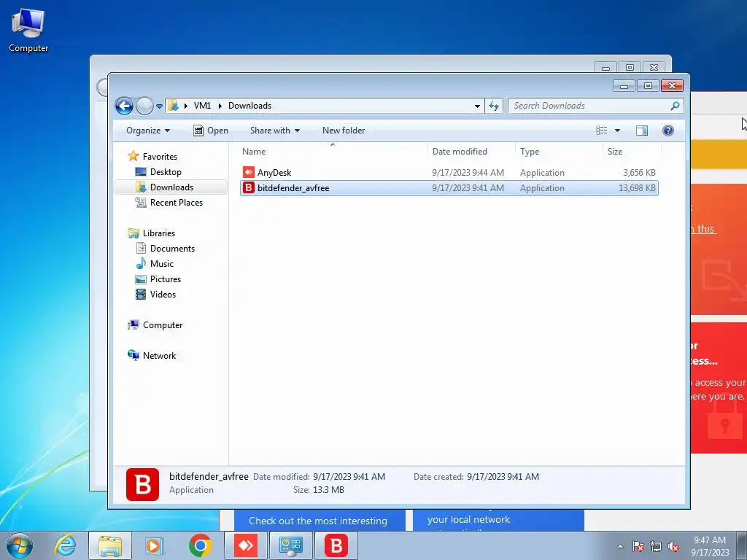This screenshot has width=747, height=560.
Task: Click the change view icon
Action: click(x=602, y=131)
